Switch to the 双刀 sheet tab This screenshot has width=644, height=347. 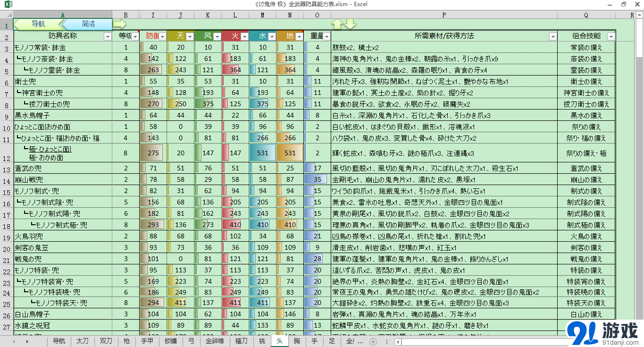point(106,341)
